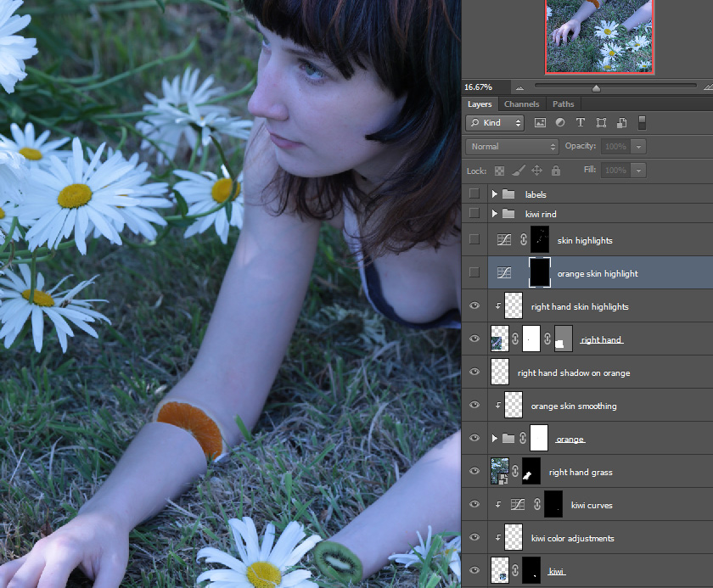713x588 pixels.
Task: Show the skin highlights layer
Action: click(474, 239)
